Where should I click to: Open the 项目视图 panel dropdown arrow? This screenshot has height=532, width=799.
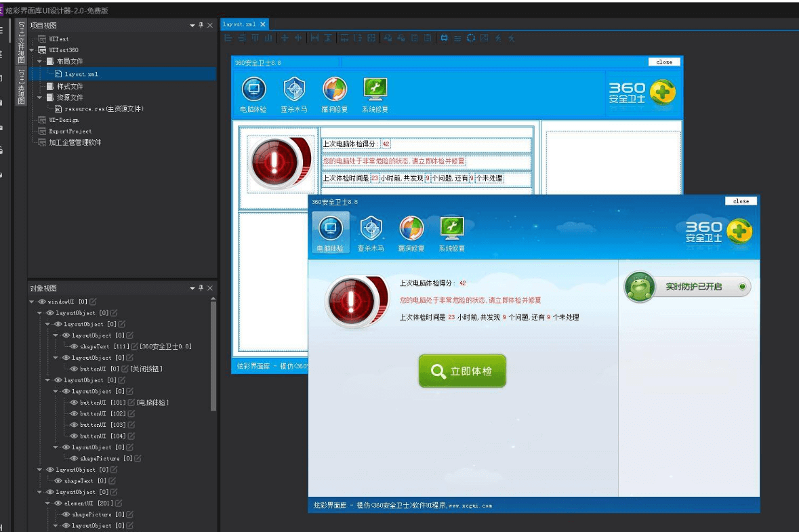pos(192,26)
